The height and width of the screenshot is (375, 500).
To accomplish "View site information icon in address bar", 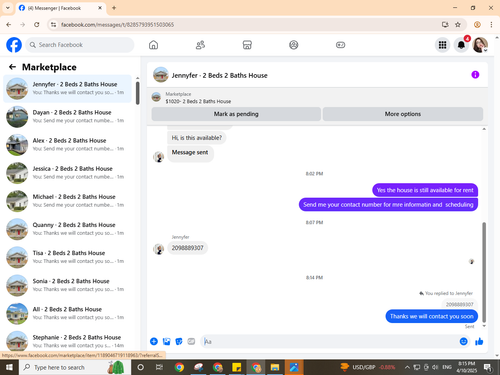I will tap(53, 24).
